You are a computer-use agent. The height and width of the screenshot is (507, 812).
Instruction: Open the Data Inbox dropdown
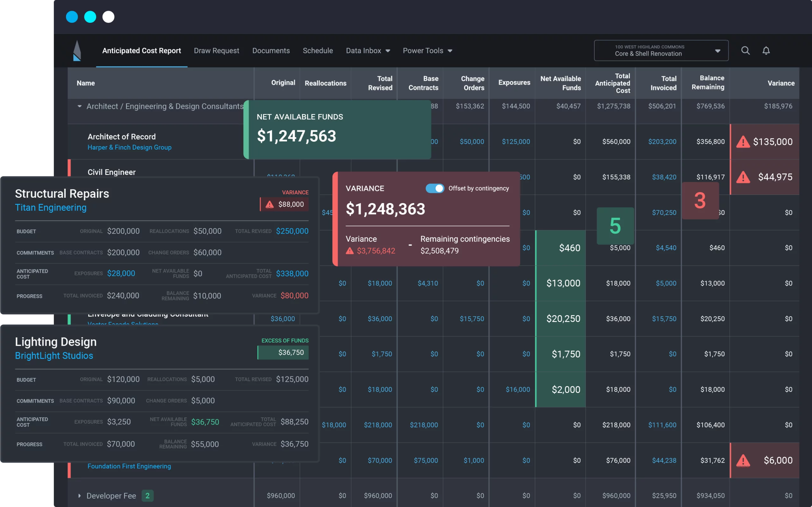pyautogui.click(x=368, y=51)
